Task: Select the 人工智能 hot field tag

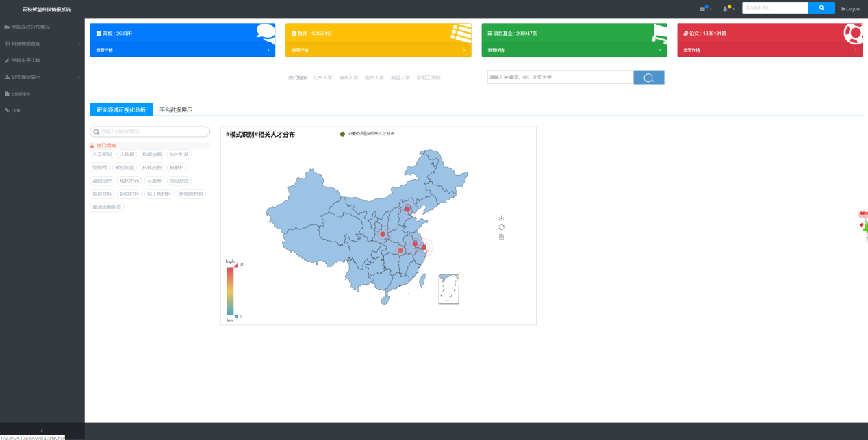Action: click(102, 155)
